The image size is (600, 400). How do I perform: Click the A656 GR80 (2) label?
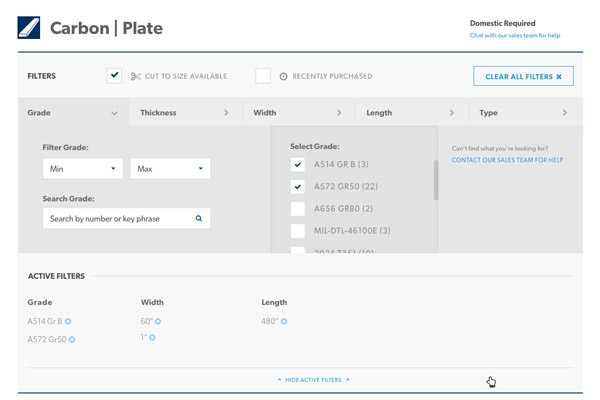click(343, 209)
